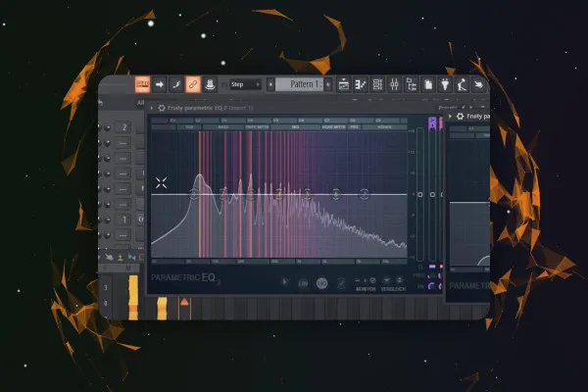Click the hand pointer icon below channel rack

(x=109, y=258)
